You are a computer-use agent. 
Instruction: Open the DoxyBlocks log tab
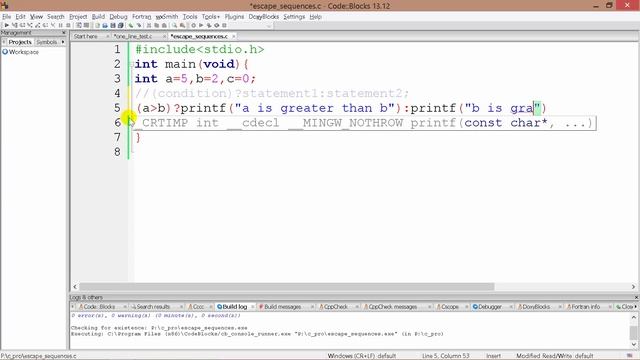point(536,307)
